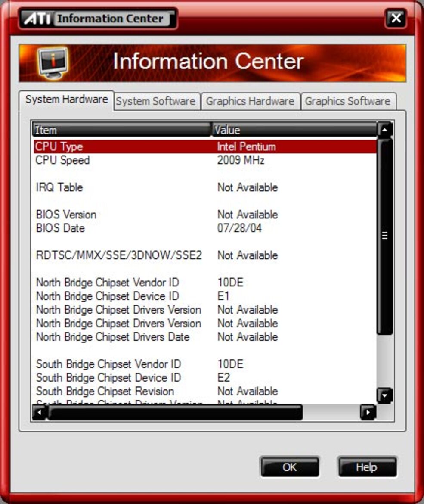This screenshot has width=424, height=504.
Task: Click the monitor info icon in banner
Action: point(53,63)
